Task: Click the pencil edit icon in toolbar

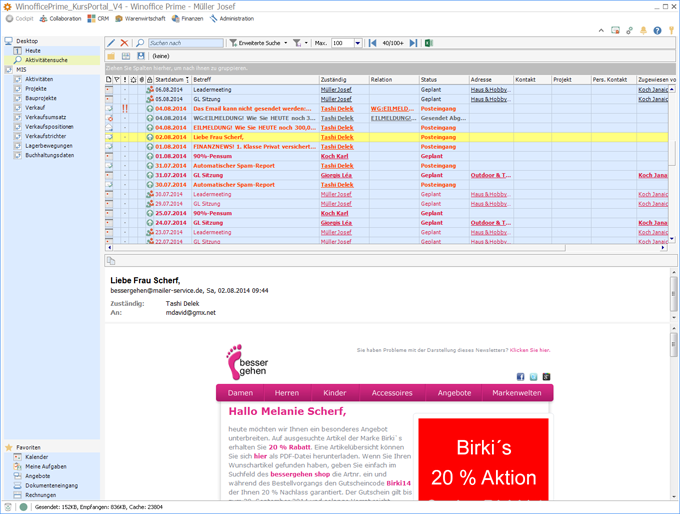Action: click(111, 43)
